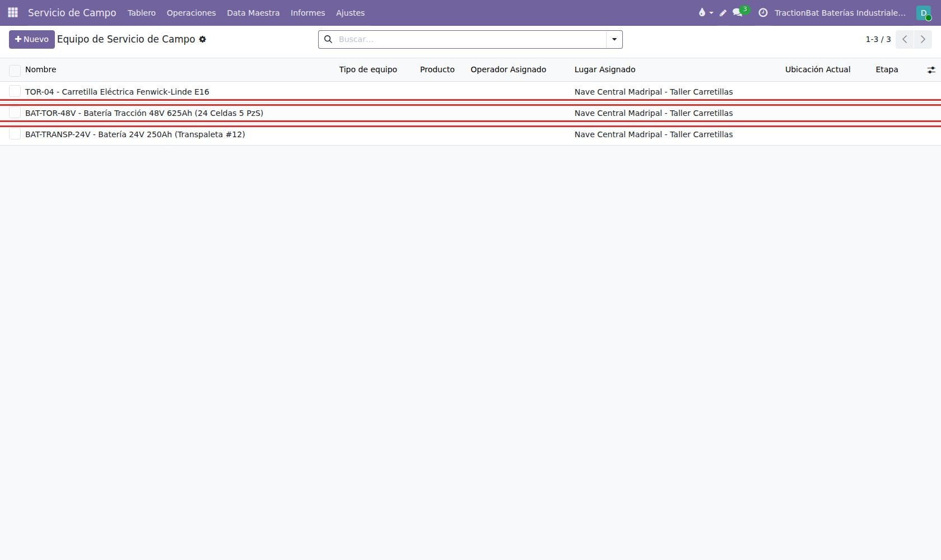Open BAT-TRANSP-24V Batería 24V 250Ah record
This screenshot has height=560, width=941.
(x=135, y=134)
